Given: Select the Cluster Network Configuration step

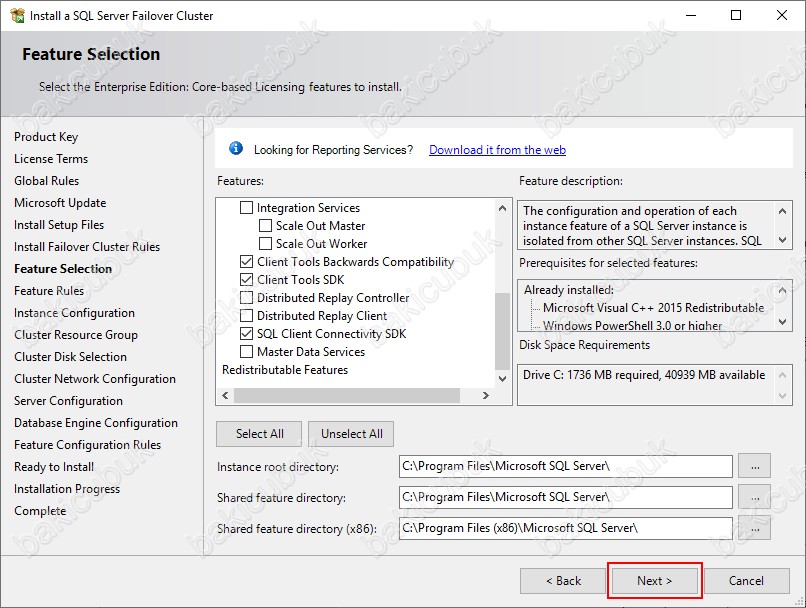Looking at the screenshot, I should pyautogui.click(x=95, y=379).
